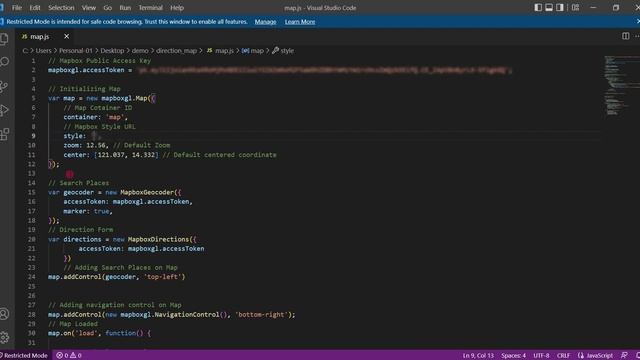Viewport: 640px width, 360px height.
Task: Open the Selection menu
Action: tap(61, 8)
